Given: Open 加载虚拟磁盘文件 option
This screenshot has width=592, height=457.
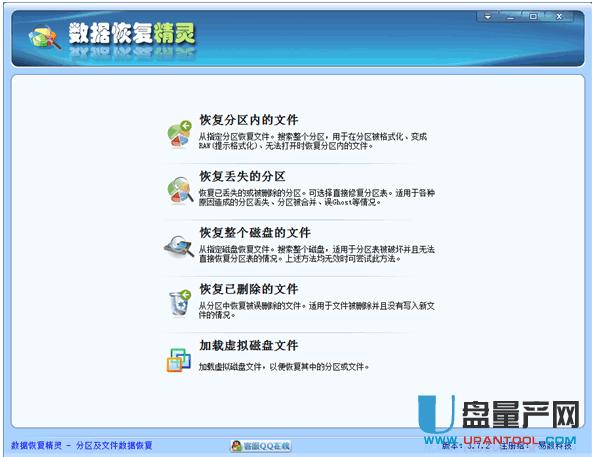Looking at the screenshot, I should point(249,345).
